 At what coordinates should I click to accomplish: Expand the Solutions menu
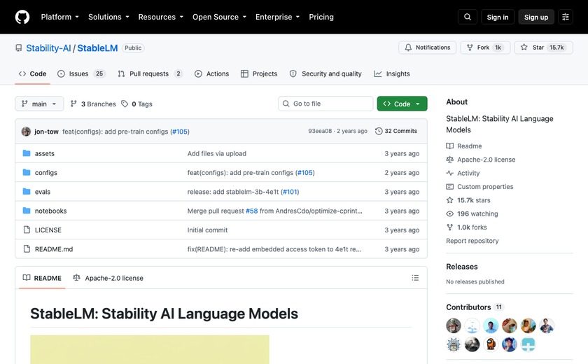tap(108, 17)
